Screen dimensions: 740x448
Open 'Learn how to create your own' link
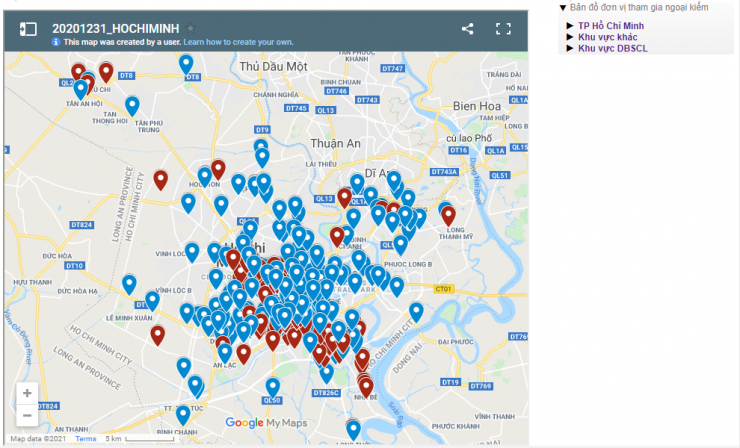238,42
